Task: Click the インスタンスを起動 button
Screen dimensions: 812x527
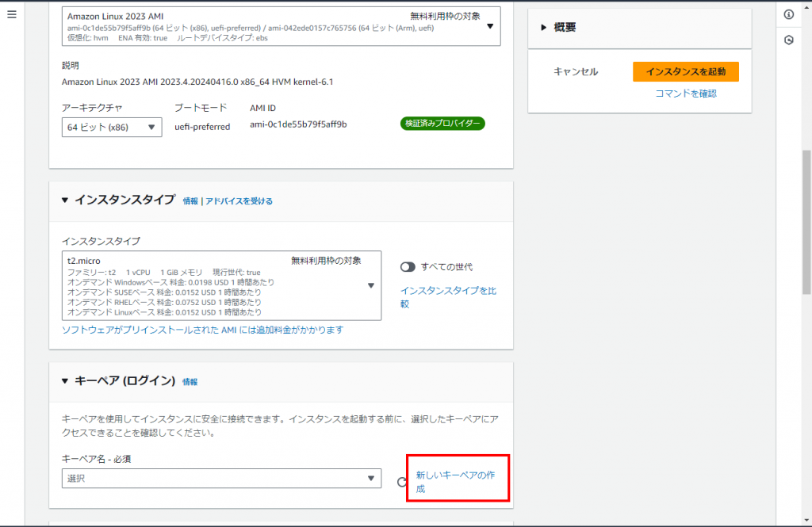Action: [x=685, y=71]
